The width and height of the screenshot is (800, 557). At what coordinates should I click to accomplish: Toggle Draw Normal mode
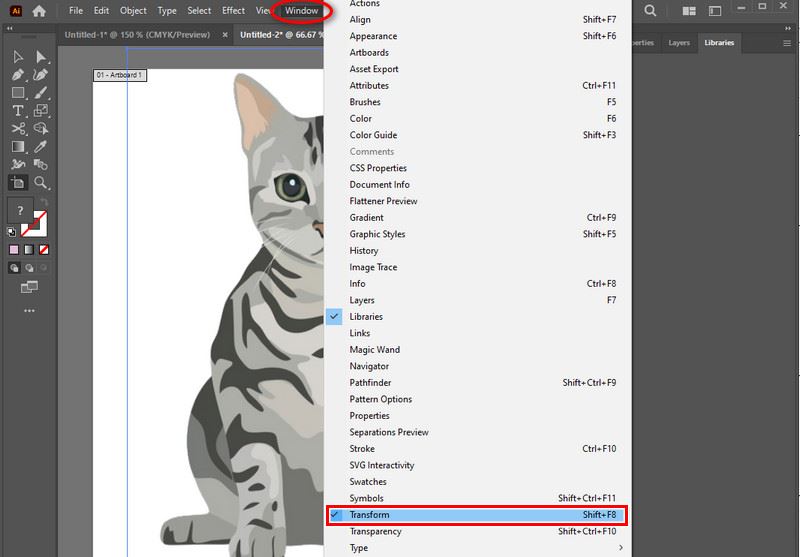tap(14, 268)
